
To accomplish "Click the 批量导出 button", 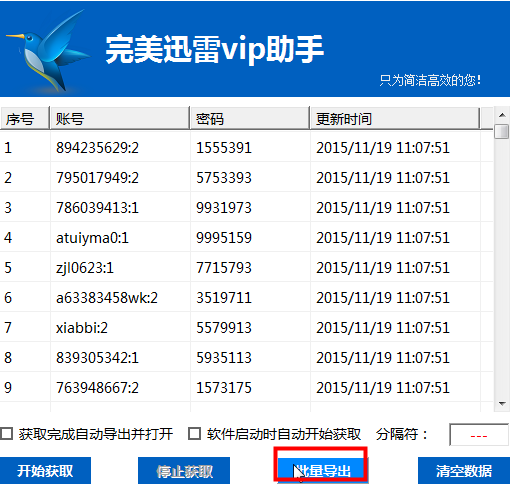I will pyautogui.click(x=323, y=470).
